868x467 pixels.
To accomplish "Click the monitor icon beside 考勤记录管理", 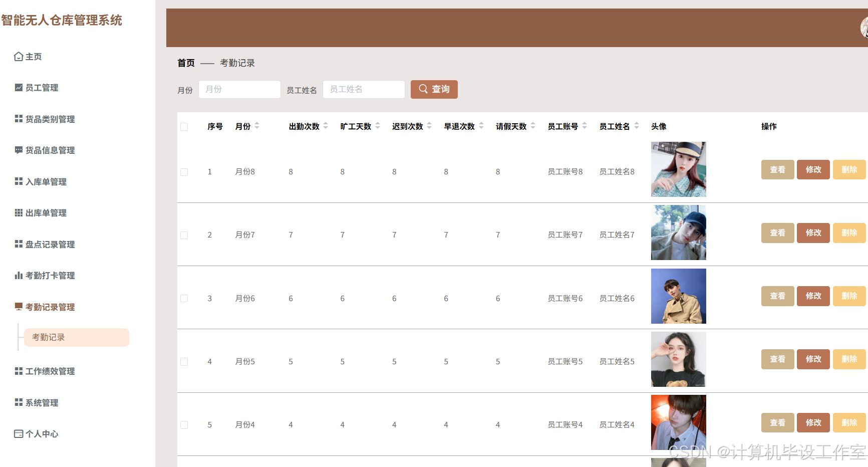I will 19,307.
